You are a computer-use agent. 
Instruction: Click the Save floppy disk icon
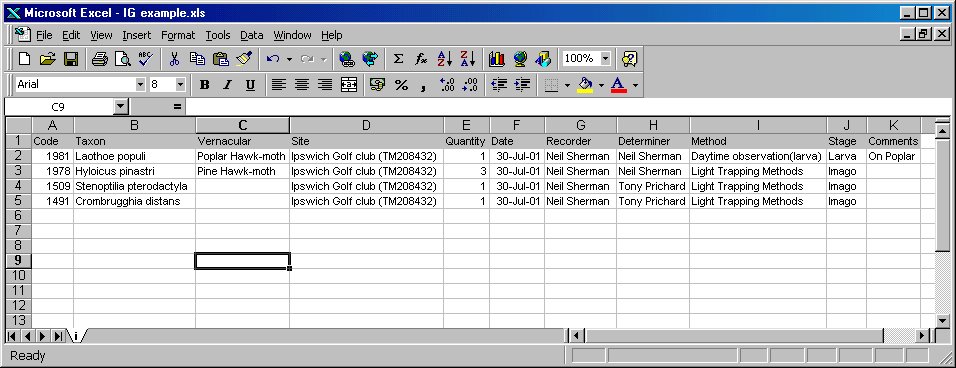point(71,59)
